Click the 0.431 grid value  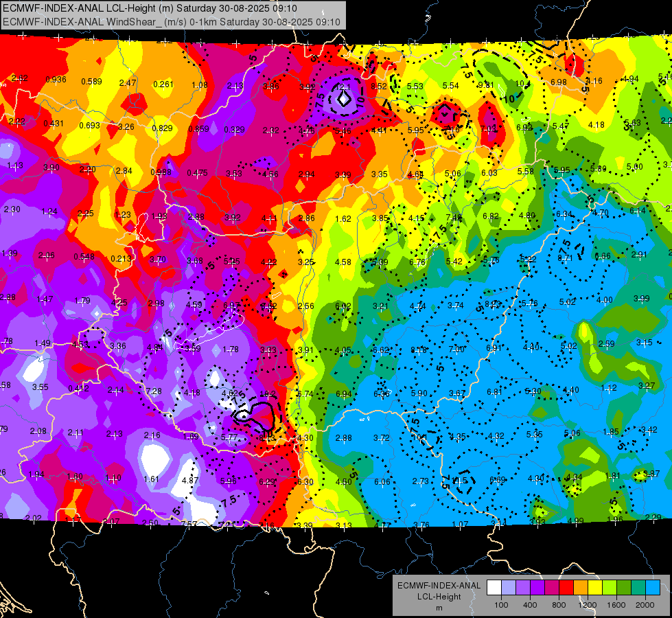54,124
